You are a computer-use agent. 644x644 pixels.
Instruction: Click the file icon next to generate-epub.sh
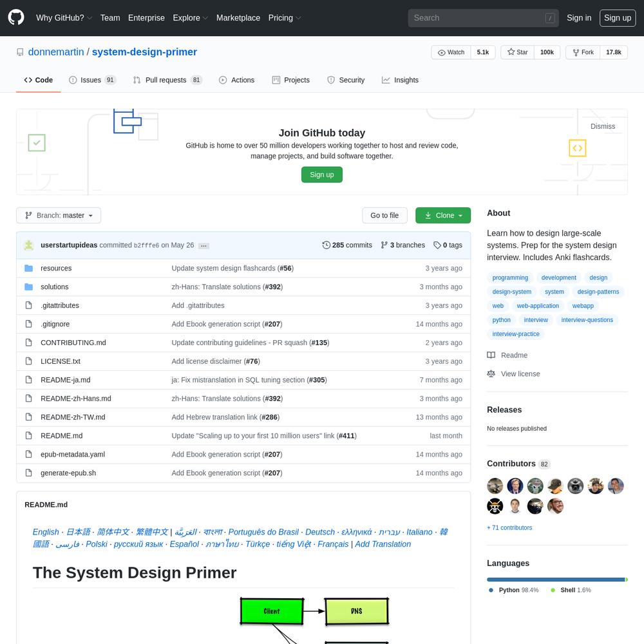[x=28, y=473]
